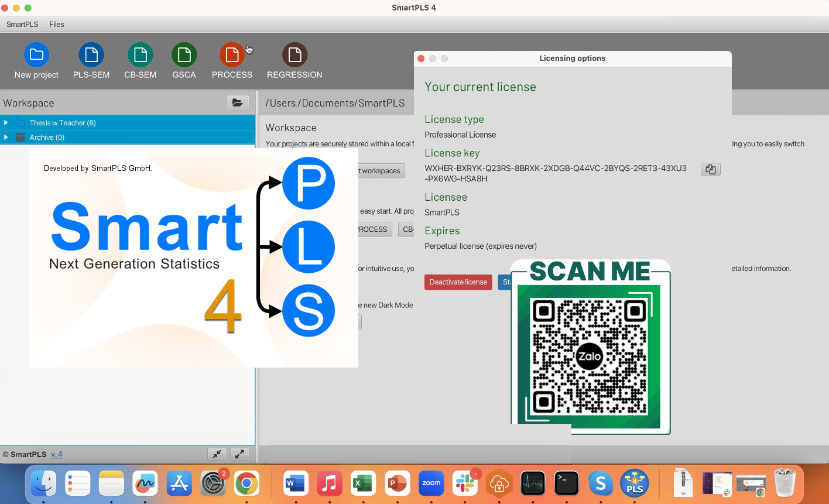
Task: Click the /Users/Documents/SmartPLS path
Action: (x=335, y=103)
